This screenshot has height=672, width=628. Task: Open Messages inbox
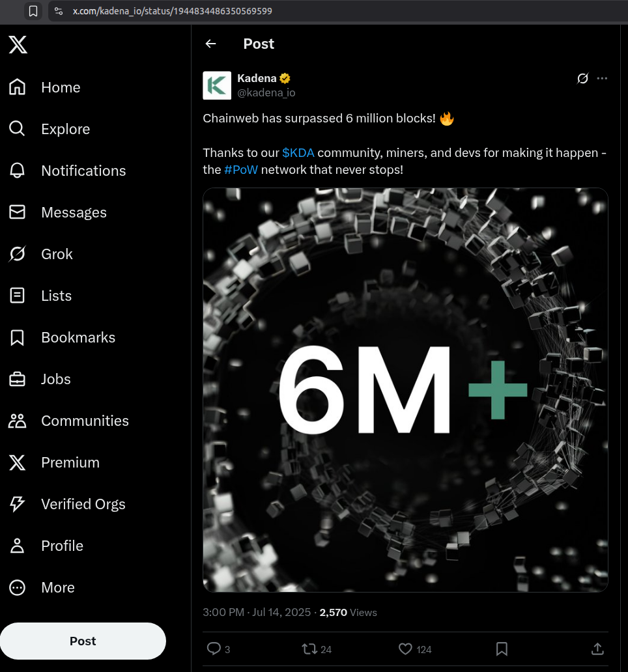coord(57,212)
